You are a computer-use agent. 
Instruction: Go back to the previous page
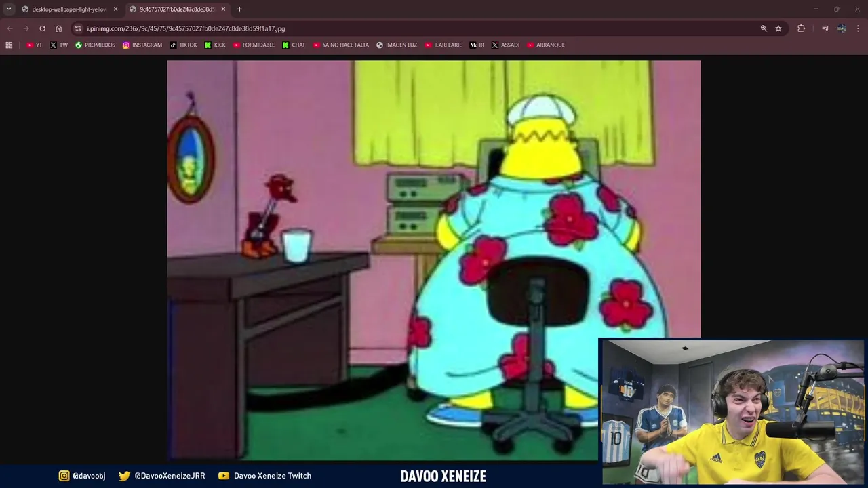[9, 28]
